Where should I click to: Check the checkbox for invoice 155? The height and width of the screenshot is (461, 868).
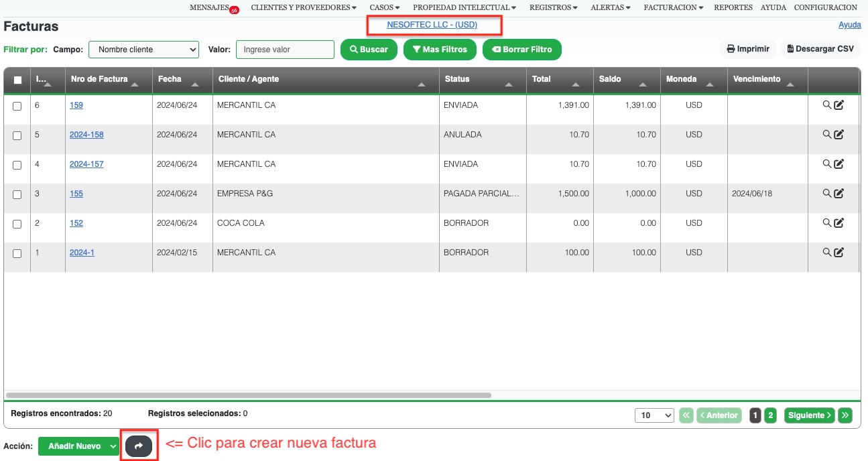pos(16,193)
